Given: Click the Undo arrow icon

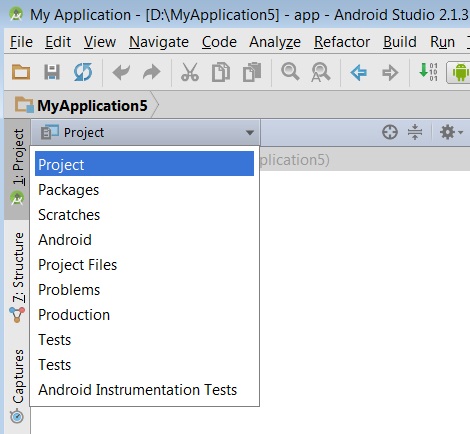Looking at the screenshot, I should (121, 72).
